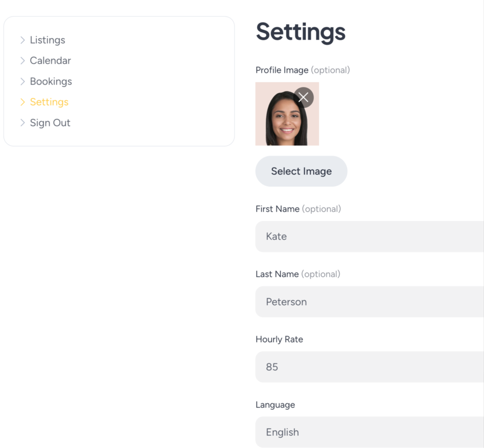
Task: Switch to the Settings section
Action: pos(49,102)
